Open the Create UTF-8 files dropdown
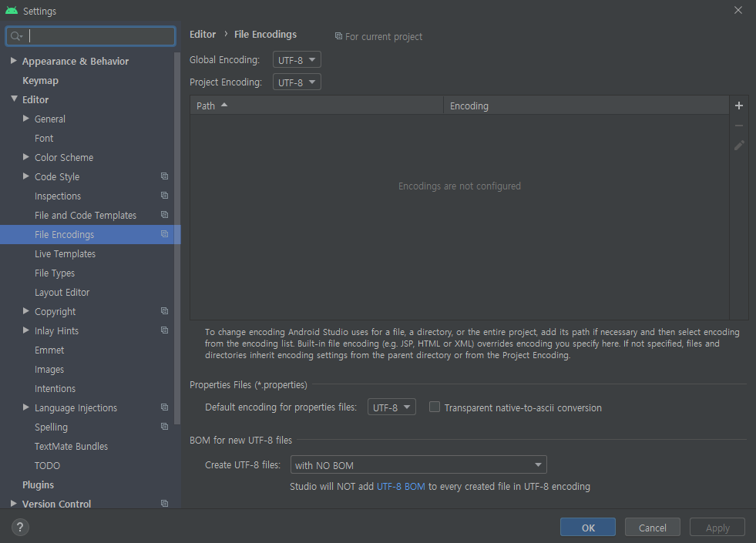 (418, 465)
